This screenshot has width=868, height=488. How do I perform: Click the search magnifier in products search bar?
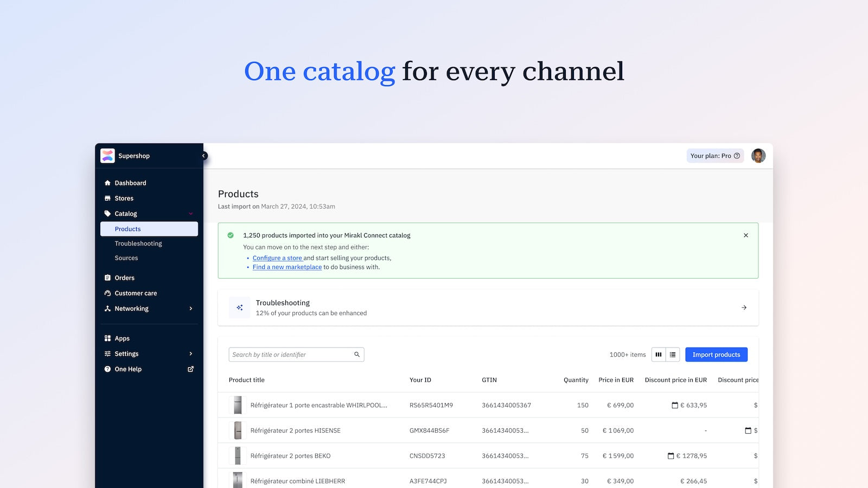pyautogui.click(x=357, y=354)
